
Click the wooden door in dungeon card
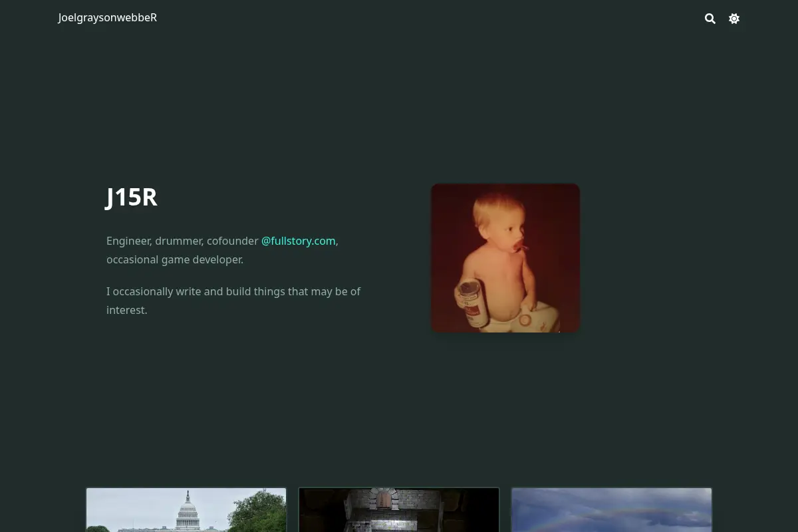(x=384, y=499)
